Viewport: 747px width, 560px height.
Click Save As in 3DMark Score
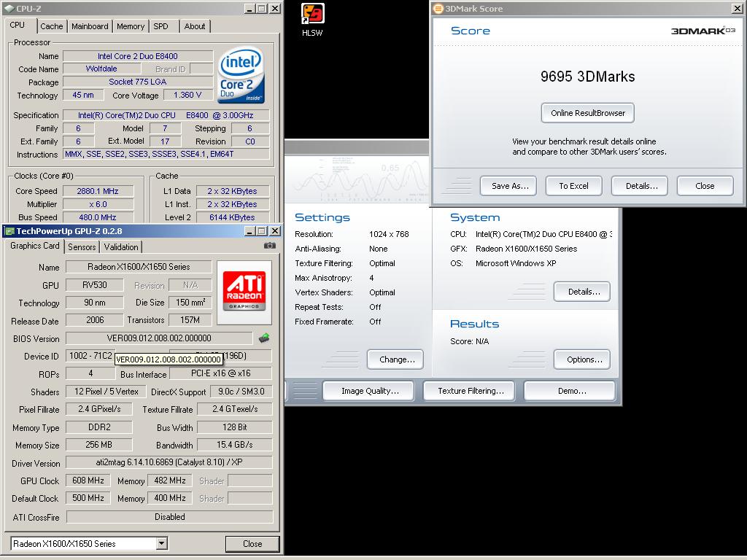[508, 186]
